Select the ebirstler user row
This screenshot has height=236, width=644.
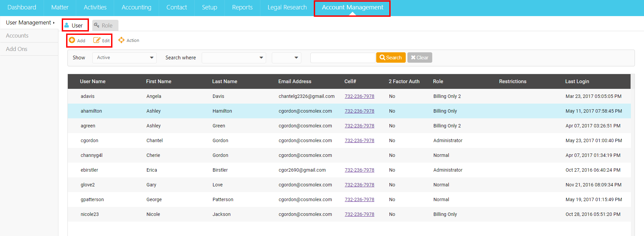point(349,170)
